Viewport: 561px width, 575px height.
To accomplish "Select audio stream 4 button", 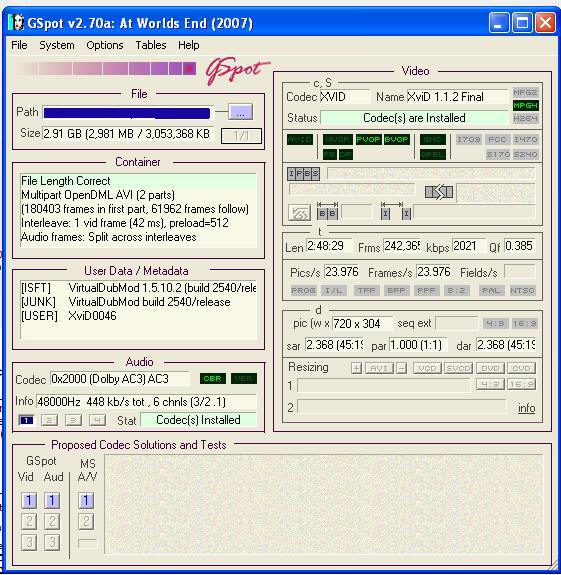I will pos(98,420).
